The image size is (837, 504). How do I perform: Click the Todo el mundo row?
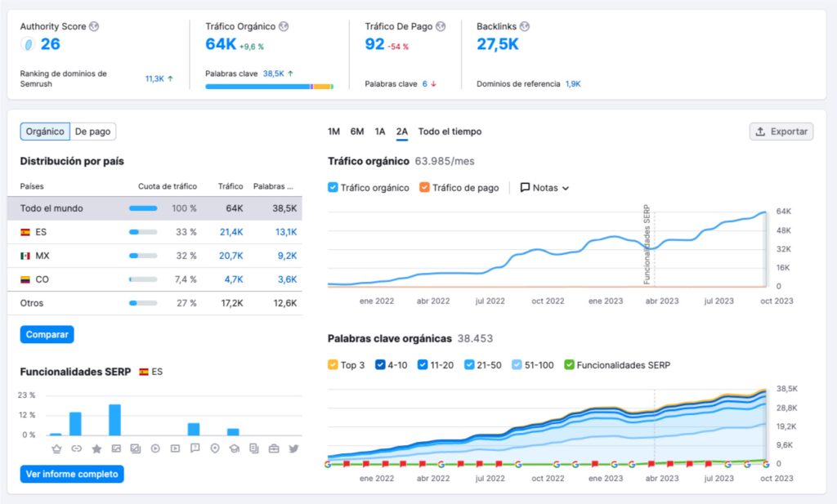tap(154, 208)
